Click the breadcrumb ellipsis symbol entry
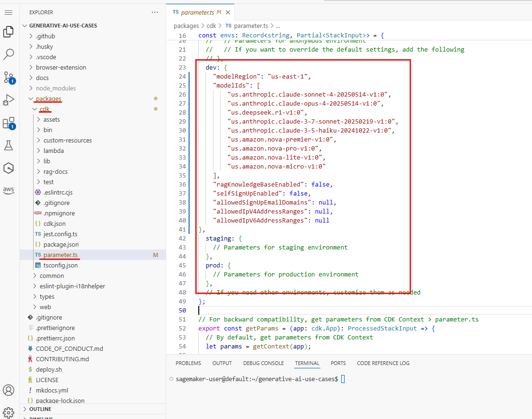Screen dimensions: 532x419 278,26
